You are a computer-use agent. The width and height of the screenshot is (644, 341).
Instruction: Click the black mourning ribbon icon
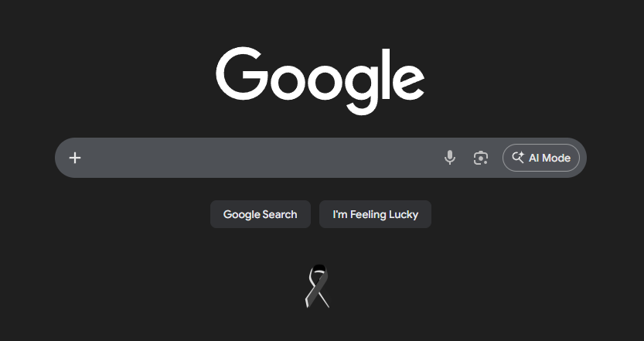tap(318, 286)
